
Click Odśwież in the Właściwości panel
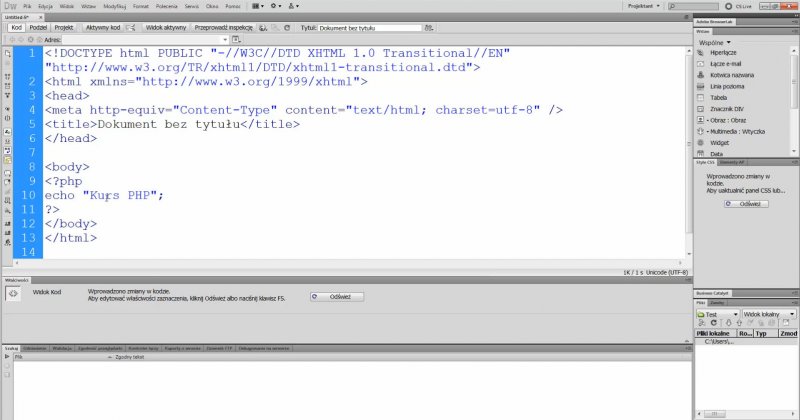pyautogui.click(x=336, y=297)
